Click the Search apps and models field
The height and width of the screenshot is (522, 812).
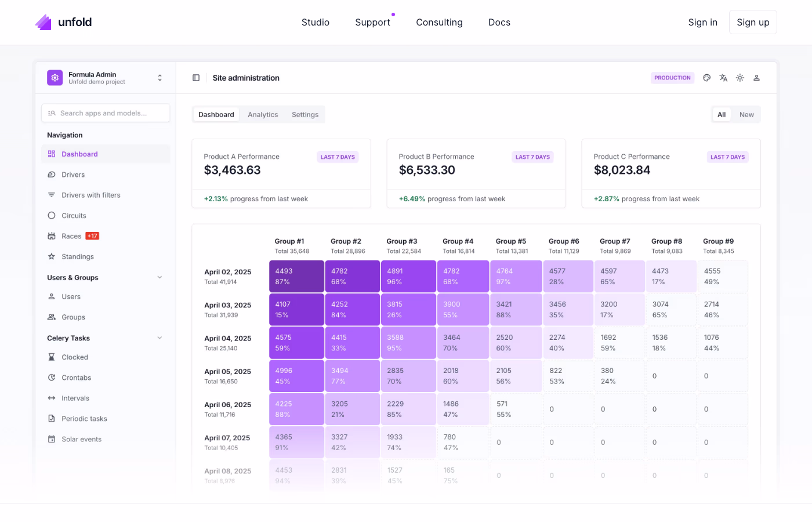tap(106, 113)
